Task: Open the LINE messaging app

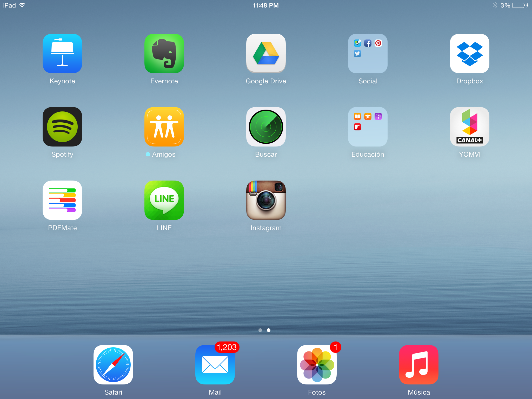Action: [164, 200]
